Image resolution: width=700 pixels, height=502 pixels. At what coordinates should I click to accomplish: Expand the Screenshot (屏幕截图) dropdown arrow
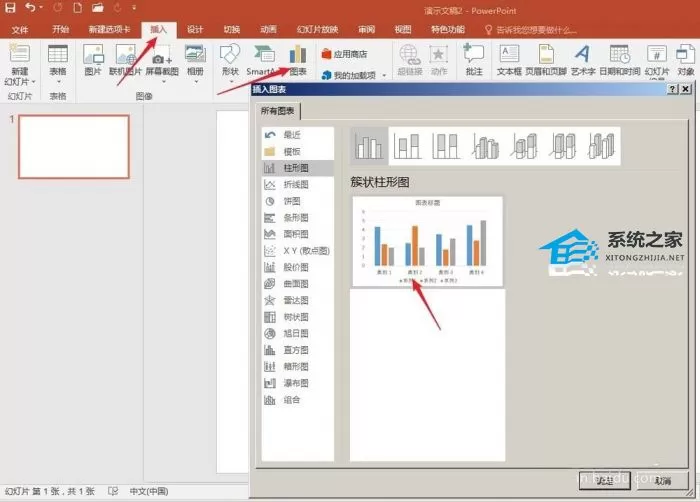coord(163,82)
